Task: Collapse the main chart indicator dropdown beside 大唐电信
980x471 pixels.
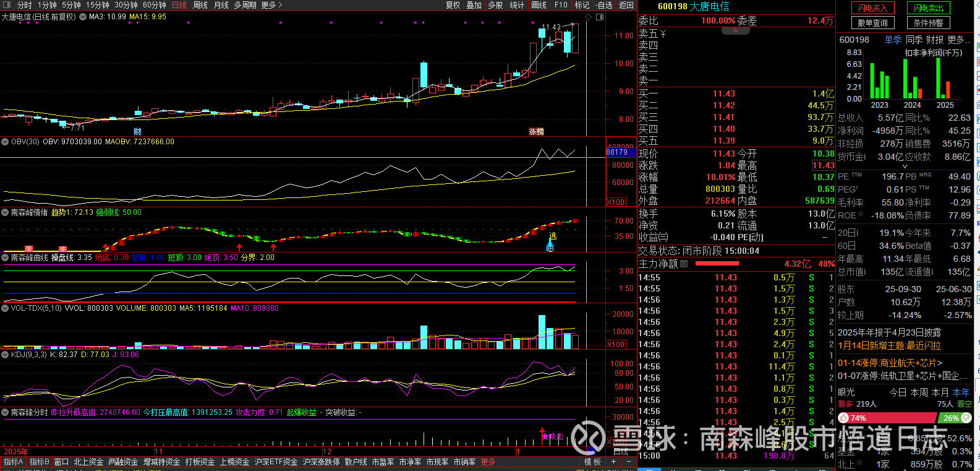Action: click(83, 17)
